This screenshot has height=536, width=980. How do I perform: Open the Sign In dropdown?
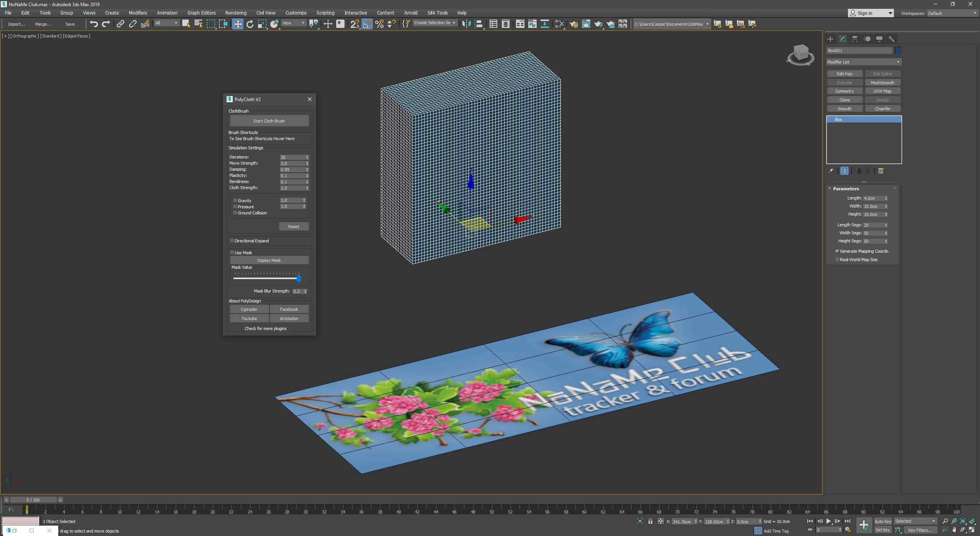point(871,13)
